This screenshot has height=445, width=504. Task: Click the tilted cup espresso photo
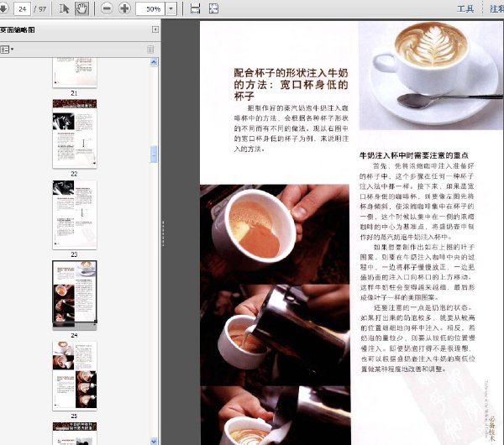(x=275, y=234)
